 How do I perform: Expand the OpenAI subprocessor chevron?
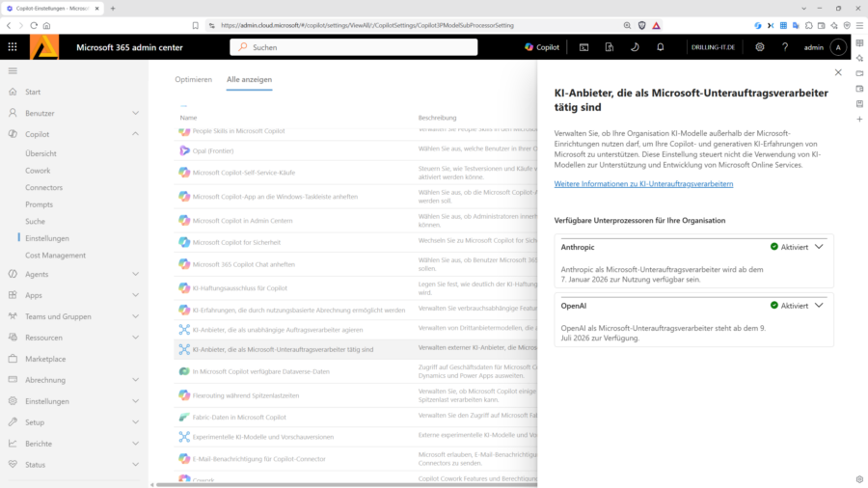click(819, 306)
